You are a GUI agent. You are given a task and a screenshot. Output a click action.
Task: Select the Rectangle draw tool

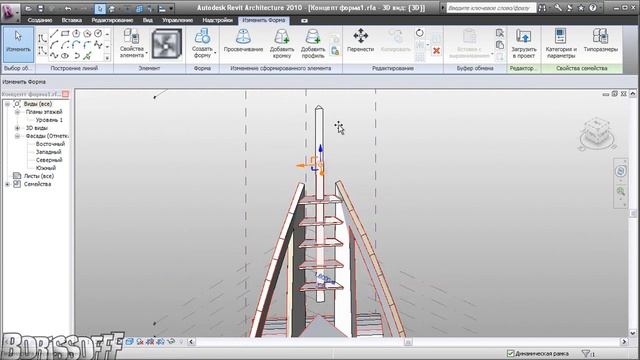click(65, 33)
